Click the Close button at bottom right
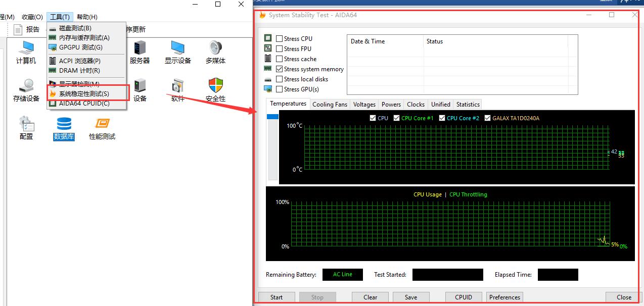644x306 pixels. click(x=624, y=297)
